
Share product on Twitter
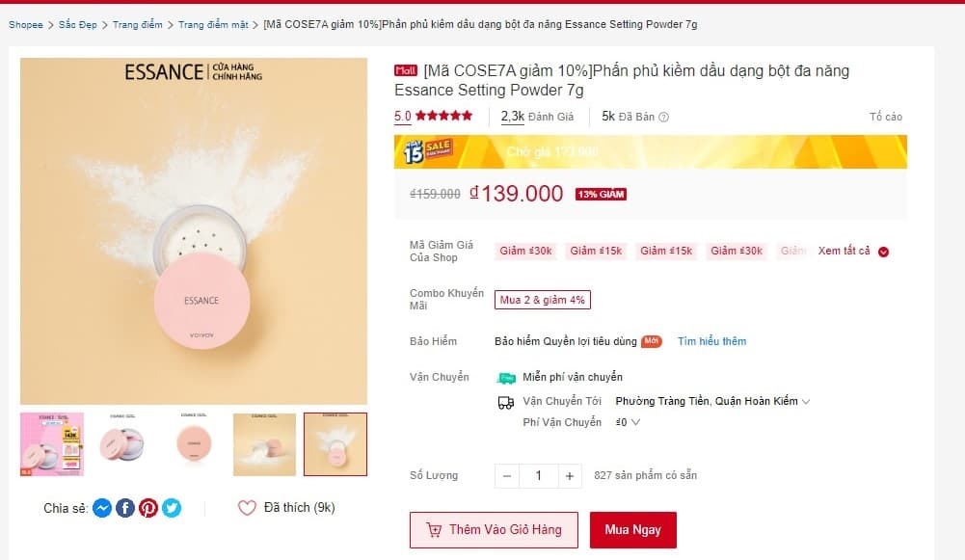coord(172,508)
